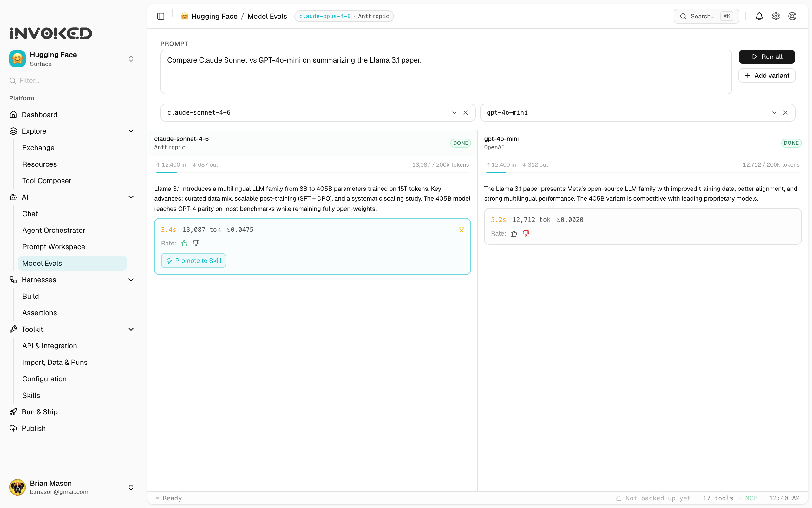This screenshot has height=508, width=812.
Task: Open Assertions page
Action: pyautogui.click(x=72, y=312)
